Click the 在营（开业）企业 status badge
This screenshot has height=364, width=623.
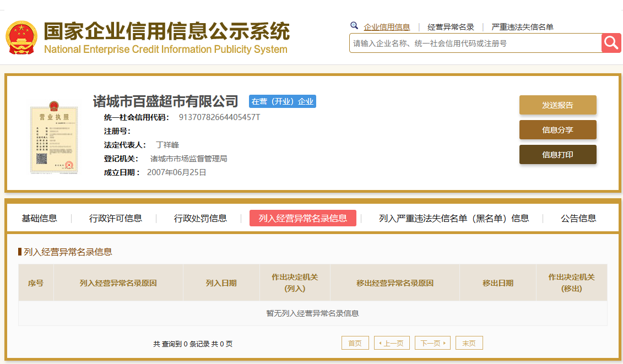(283, 101)
